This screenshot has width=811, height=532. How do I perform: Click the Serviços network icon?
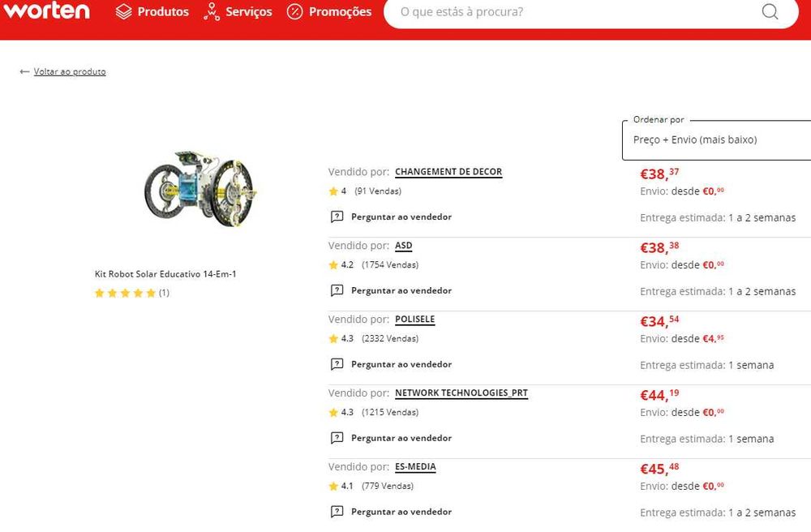pos(212,12)
